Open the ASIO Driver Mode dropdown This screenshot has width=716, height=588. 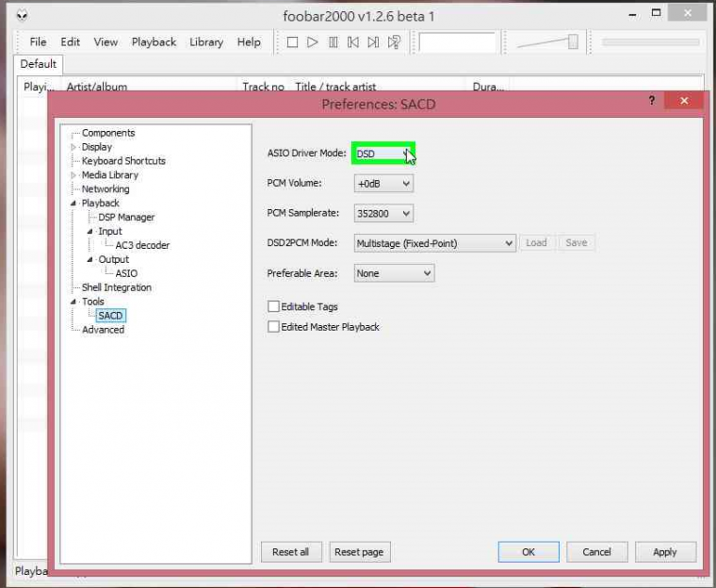pyautogui.click(x=383, y=154)
